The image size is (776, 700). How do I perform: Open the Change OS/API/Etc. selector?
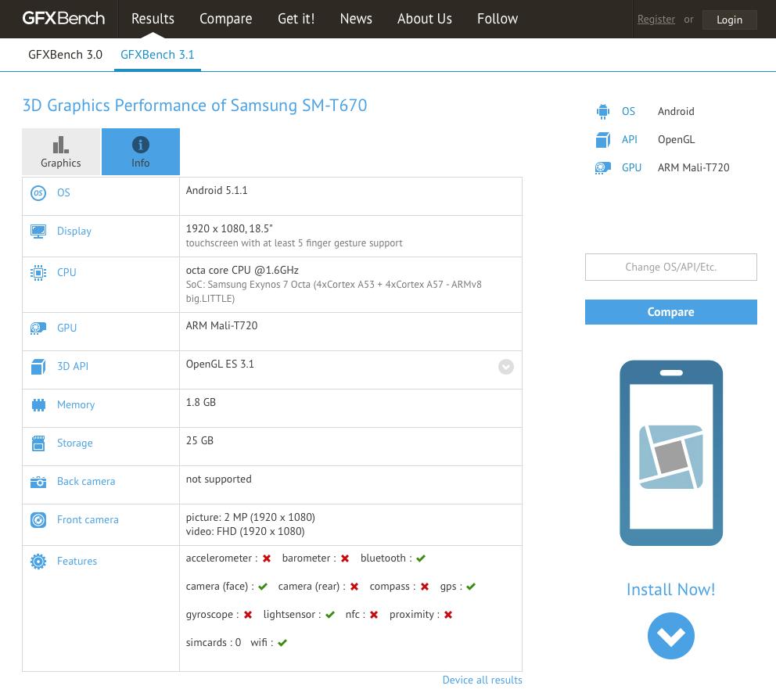(670, 267)
